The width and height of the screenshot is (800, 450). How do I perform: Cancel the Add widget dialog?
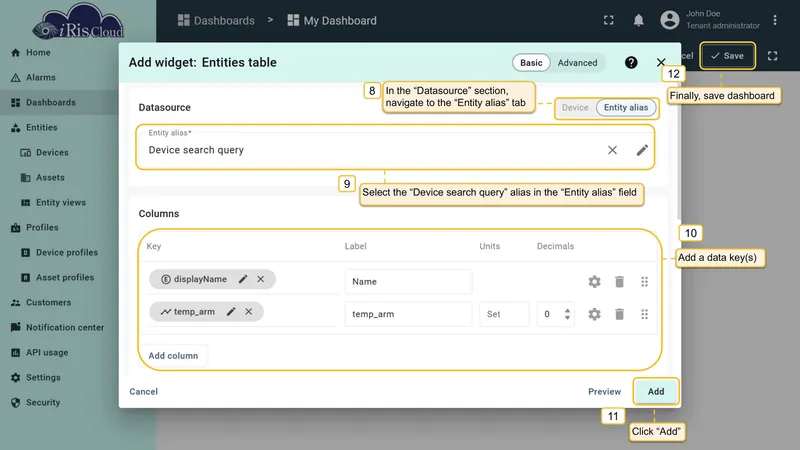point(143,392)
